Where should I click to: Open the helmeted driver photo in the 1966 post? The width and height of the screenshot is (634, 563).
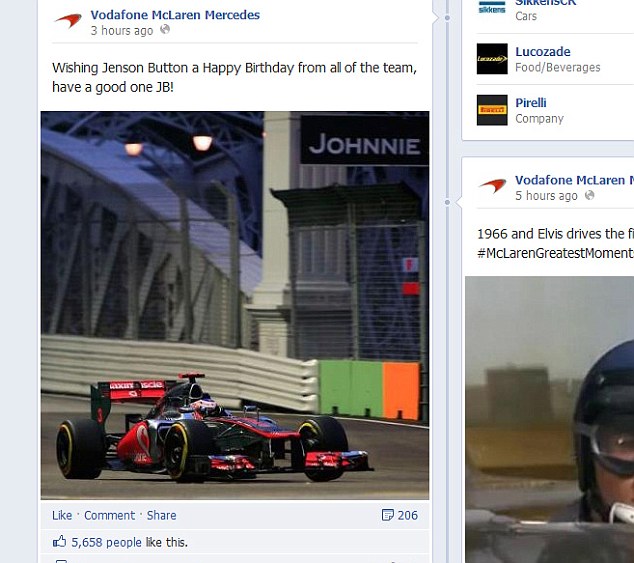click(549, 419)
